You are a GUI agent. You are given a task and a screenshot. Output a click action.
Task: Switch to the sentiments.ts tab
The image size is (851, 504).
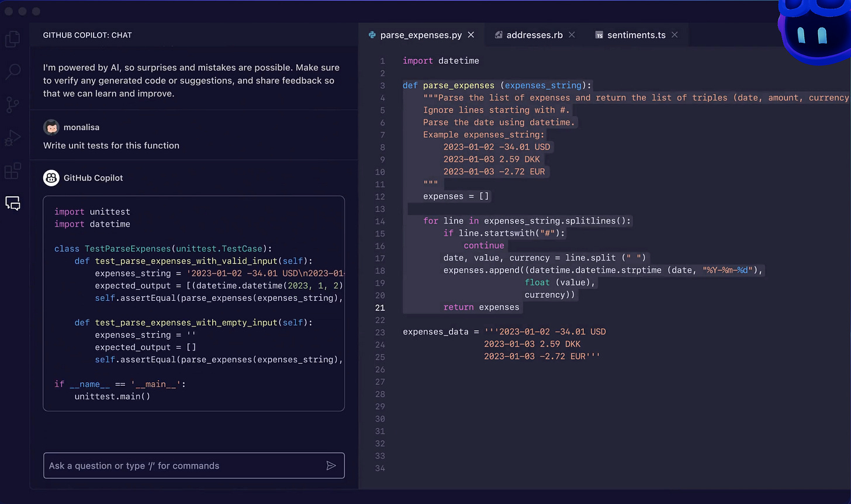pos(636,35)
